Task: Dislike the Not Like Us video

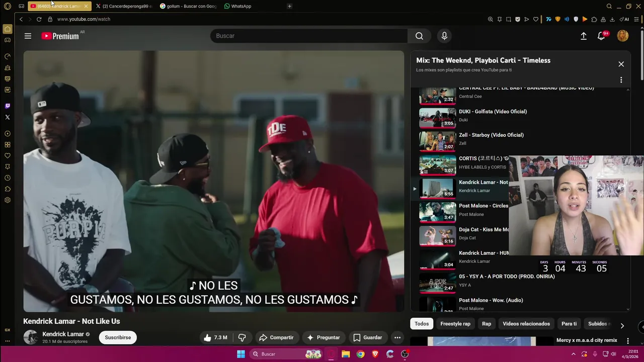Action: [x=242, y=337]
